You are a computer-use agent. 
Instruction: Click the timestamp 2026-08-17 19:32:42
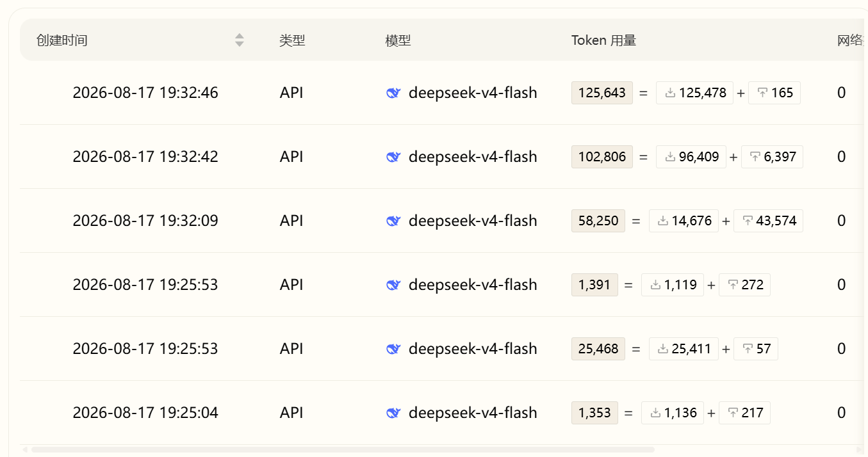(x=145, y=157)
